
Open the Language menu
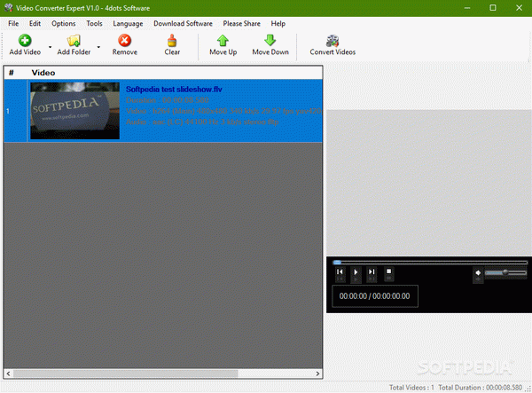[x=128, y=23]
